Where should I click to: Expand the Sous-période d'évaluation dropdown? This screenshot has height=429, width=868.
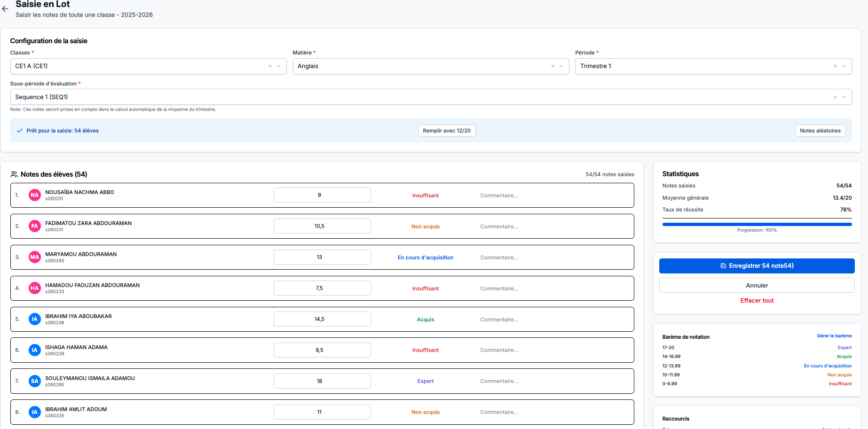tap(844, 97)
